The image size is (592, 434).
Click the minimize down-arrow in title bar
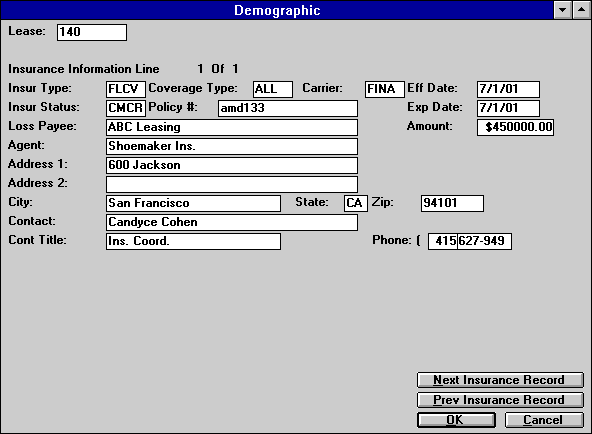[x=563, y=10]
